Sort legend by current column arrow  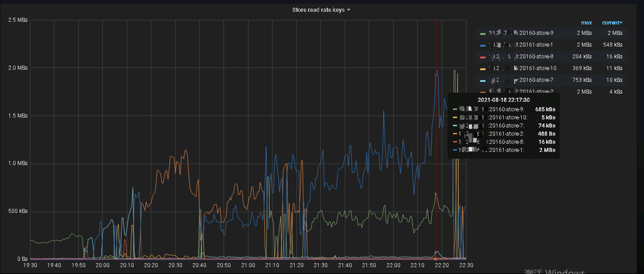(621, 23)
